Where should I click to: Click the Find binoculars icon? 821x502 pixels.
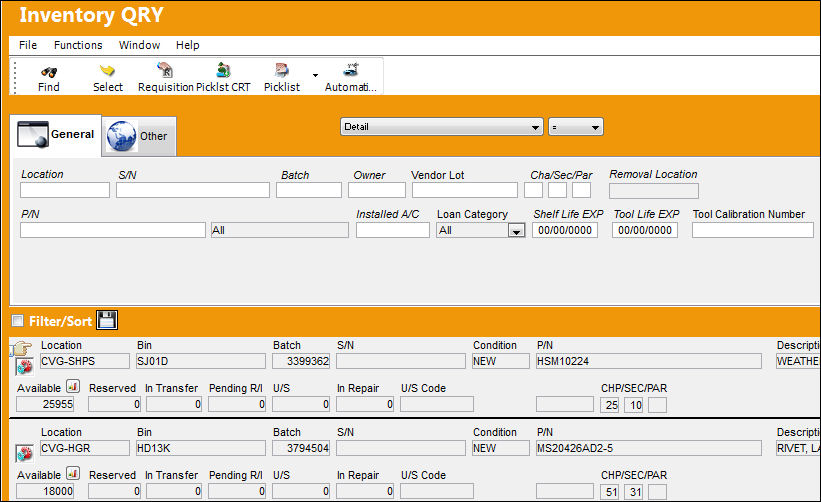click(x=49, y=72)
